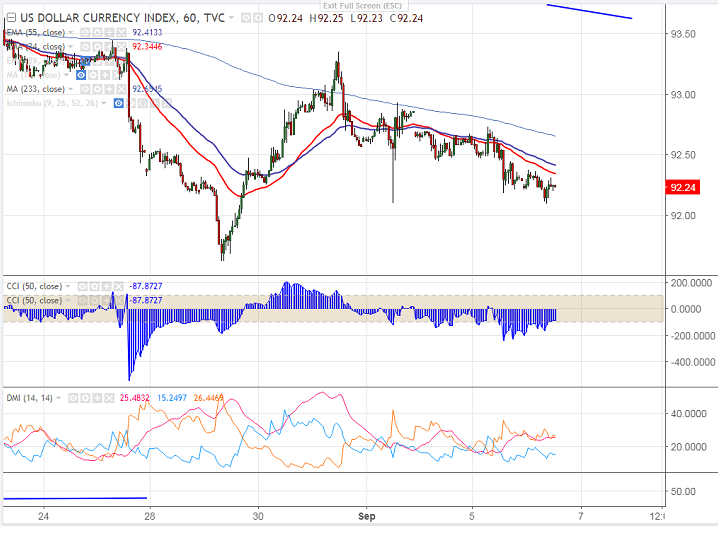Viewport: 725px width, 543px height.
Task: Expand the Ichimoku (9, 26, 52, 26) dropdown arrow
Action: pos(104,103)
